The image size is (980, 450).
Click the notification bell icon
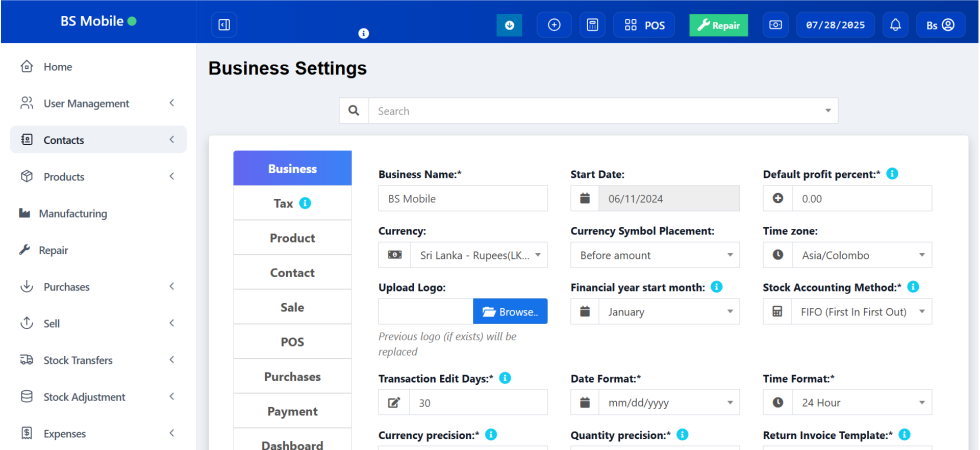[x=895, y=25]
